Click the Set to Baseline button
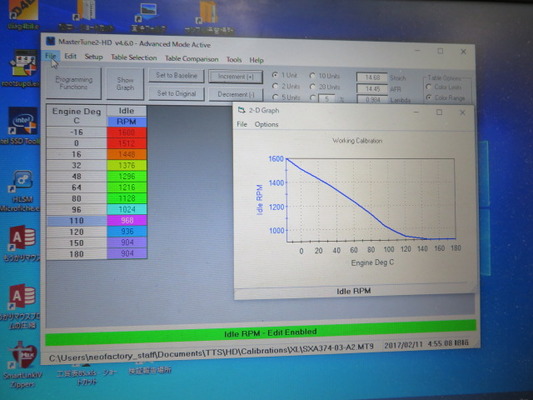 tap(176, 75)
